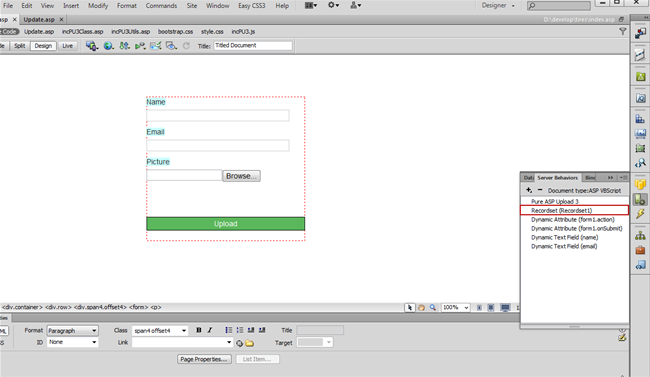Open the Visual Aids toolbar icon
Screen dimensions: 650x377
point(171,46)
